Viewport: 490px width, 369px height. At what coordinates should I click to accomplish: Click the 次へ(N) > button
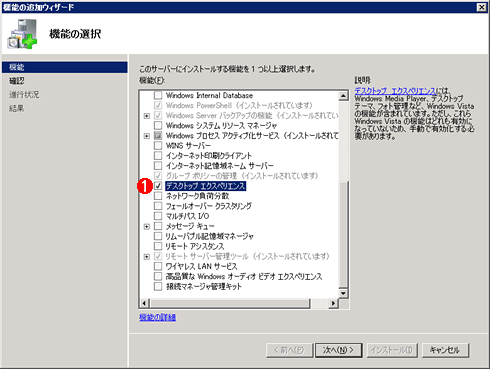339,350
